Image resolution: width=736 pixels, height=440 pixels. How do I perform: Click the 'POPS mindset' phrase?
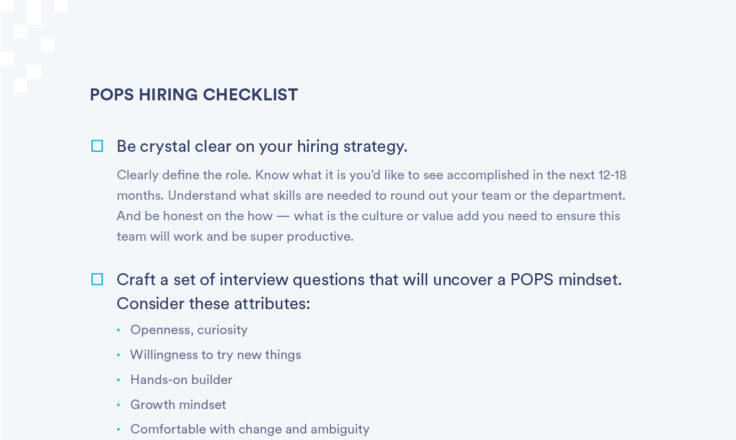pyautogui.click(x=566, y=280)
